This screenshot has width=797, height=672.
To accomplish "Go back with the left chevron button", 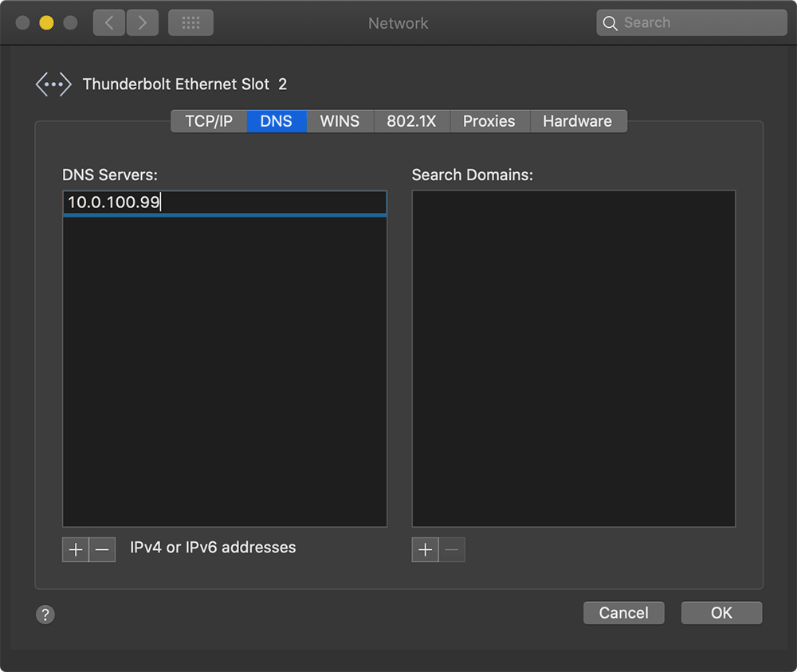I will pyautogui.click(x=108, y=23).
